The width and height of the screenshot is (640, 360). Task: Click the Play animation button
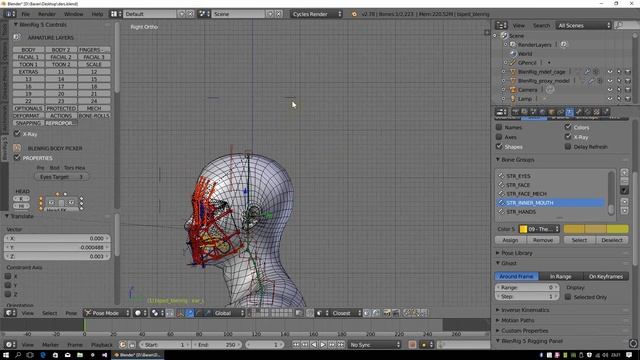(323, 345)
